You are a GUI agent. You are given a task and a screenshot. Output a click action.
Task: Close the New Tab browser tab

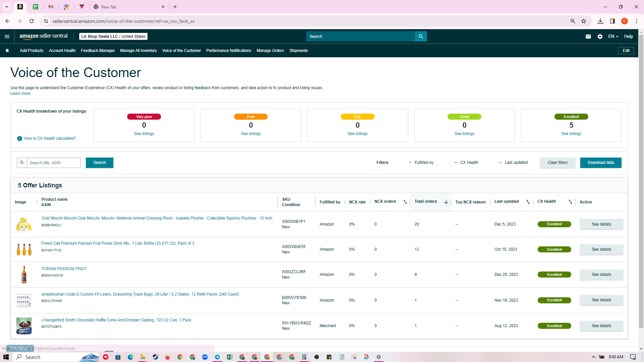163,7
